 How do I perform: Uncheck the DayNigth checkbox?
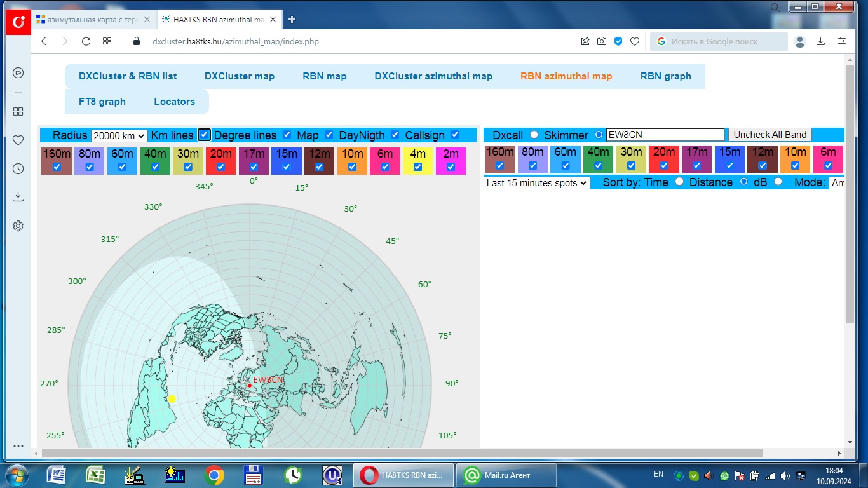pyautogui.click(x=395, y=135)
